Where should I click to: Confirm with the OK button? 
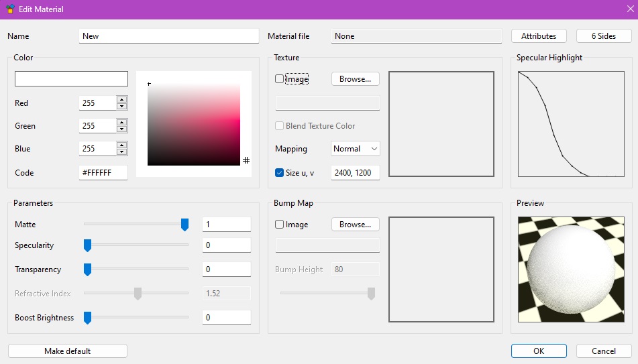pos(539,351)
